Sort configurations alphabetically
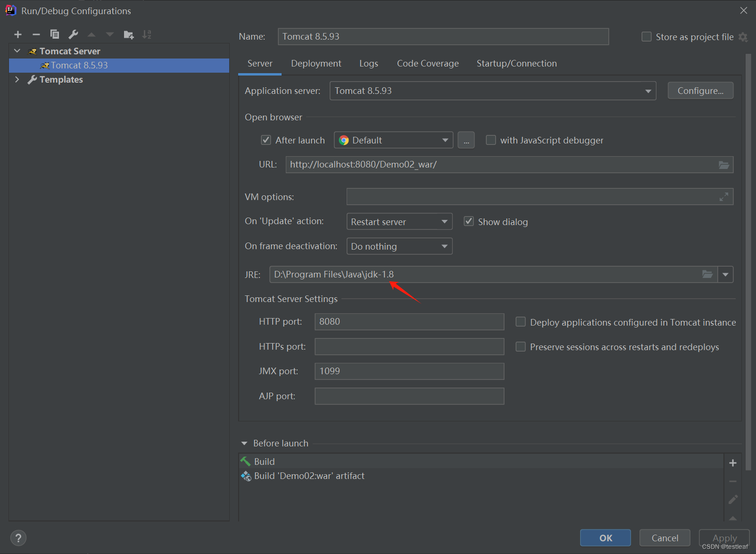Image resolution: width=756 pixels, height=554 pixels. (147, 34)
